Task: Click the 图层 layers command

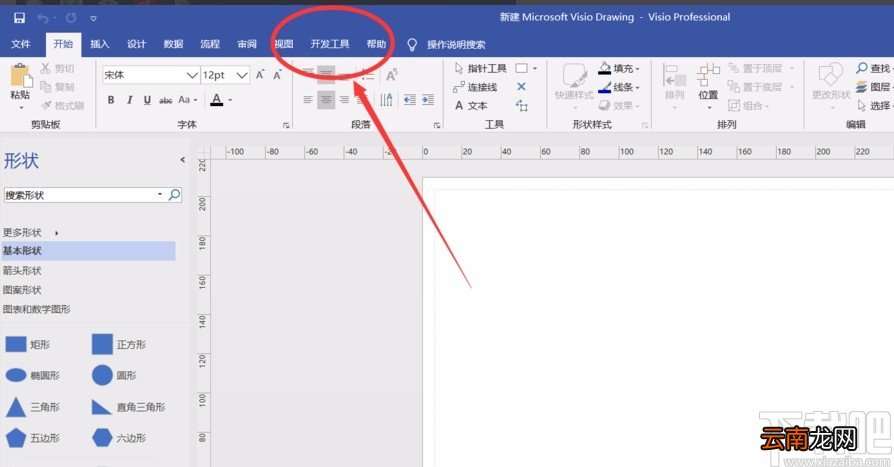Action: point(875,87)
